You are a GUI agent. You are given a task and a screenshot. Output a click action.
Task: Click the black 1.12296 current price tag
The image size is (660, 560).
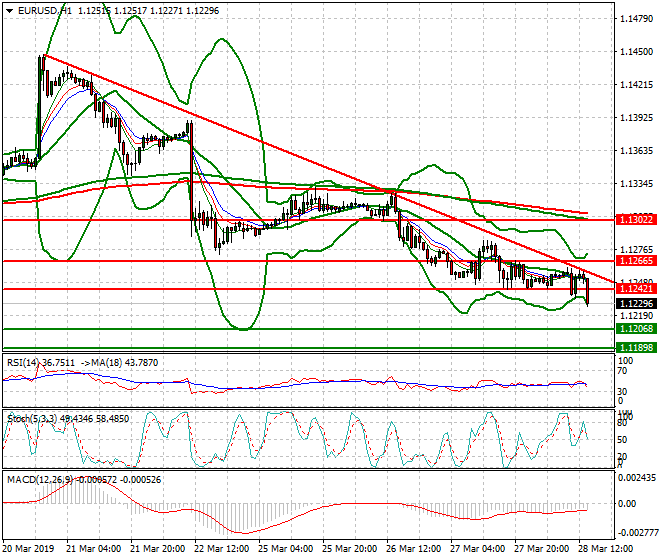point(635,303)
